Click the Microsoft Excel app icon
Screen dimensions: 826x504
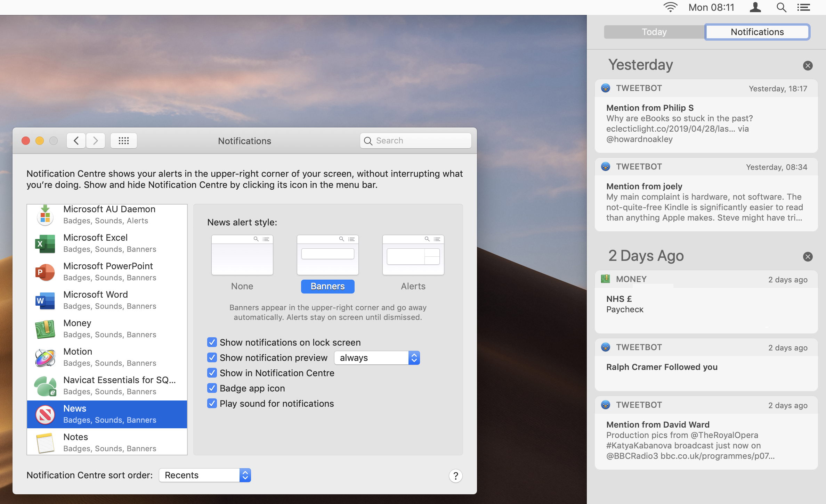coord(45,243)
